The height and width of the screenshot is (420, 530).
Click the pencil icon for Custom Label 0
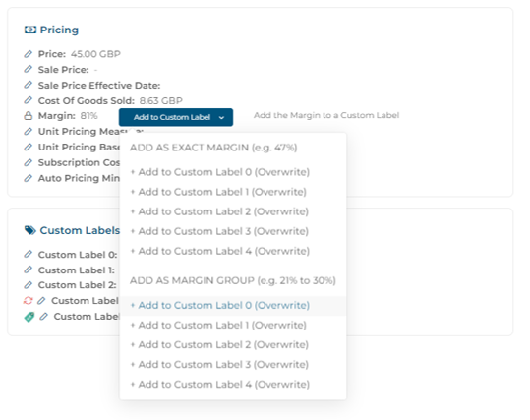tap(29, 254)
